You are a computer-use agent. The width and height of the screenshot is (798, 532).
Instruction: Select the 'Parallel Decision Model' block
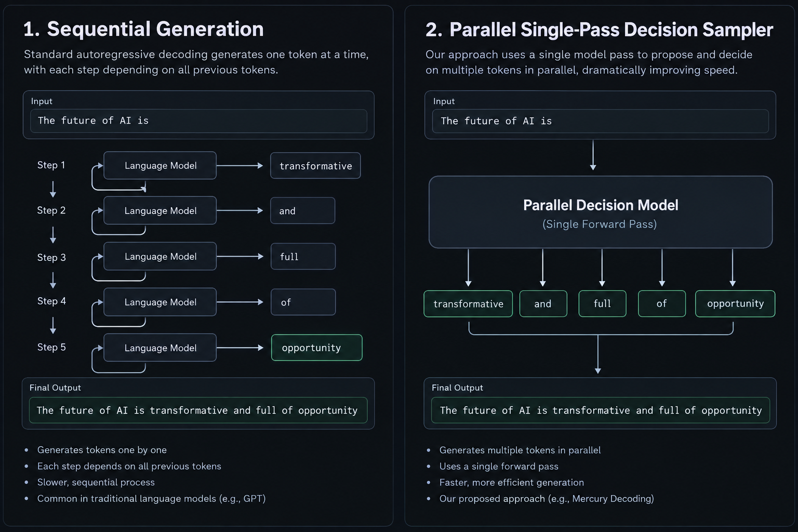(x=601, y=212)
